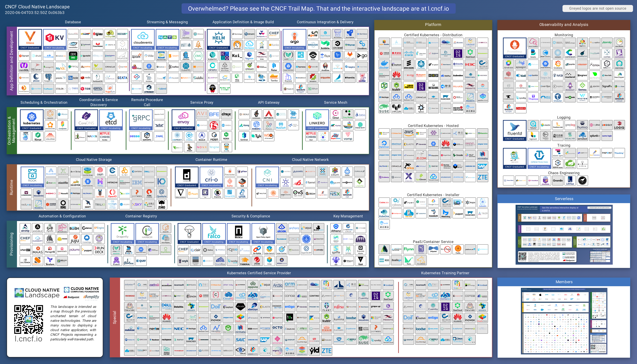637x364 pixels.
Task: Click the containerd graduated logo
Action: coord(187,177)
